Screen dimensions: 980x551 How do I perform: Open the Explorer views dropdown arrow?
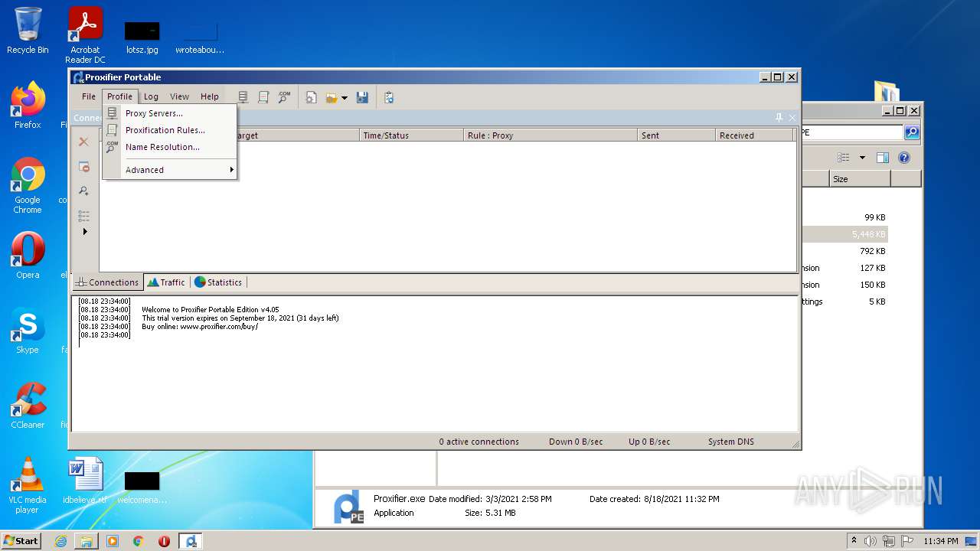coord(862,158)
